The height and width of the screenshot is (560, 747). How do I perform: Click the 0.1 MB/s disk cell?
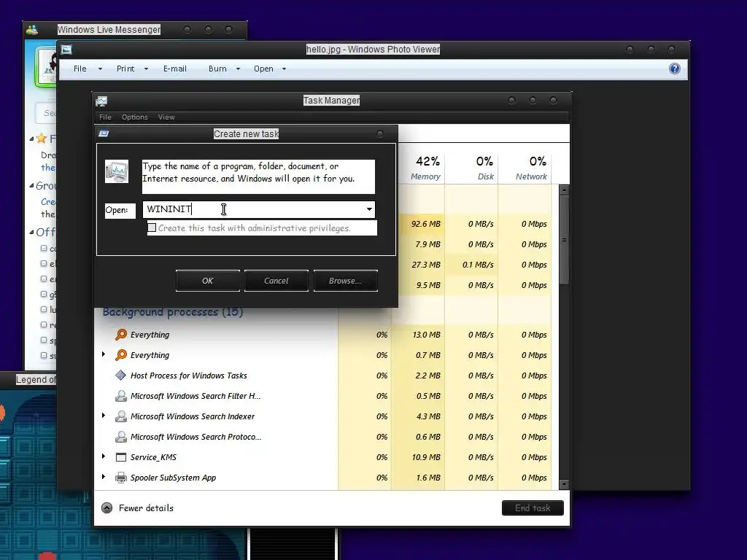point(472,265)
